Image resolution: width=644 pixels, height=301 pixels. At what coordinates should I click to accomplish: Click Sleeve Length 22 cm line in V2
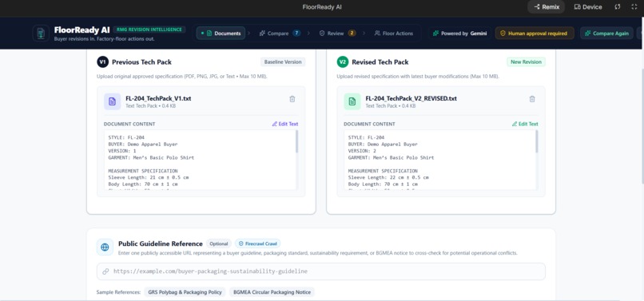tap(388, 177)
